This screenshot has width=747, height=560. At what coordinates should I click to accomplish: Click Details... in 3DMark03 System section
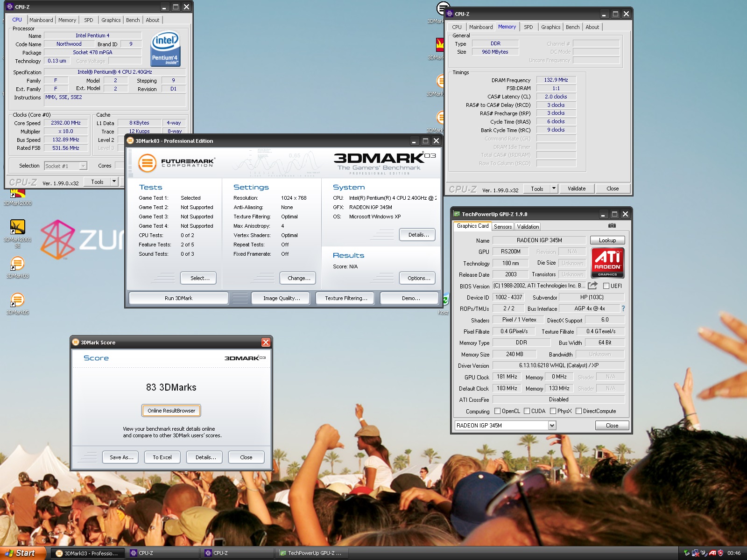(x=418, y=235)
